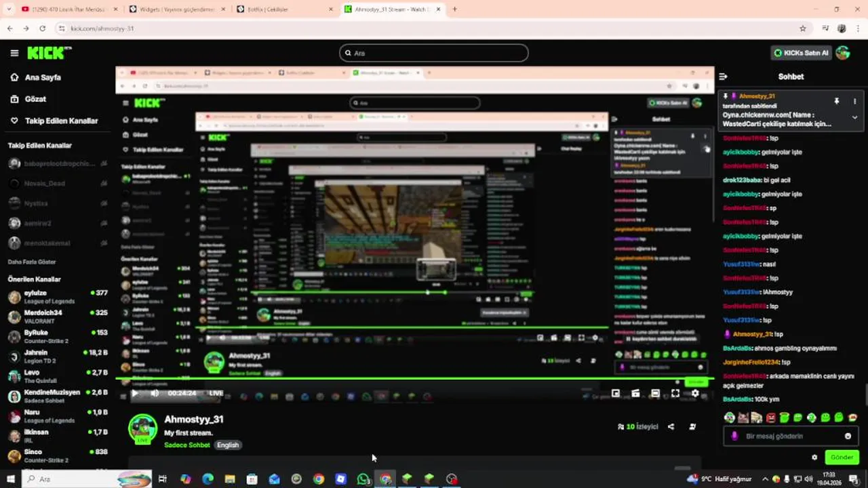Open the user profile avatar menu

843,53
